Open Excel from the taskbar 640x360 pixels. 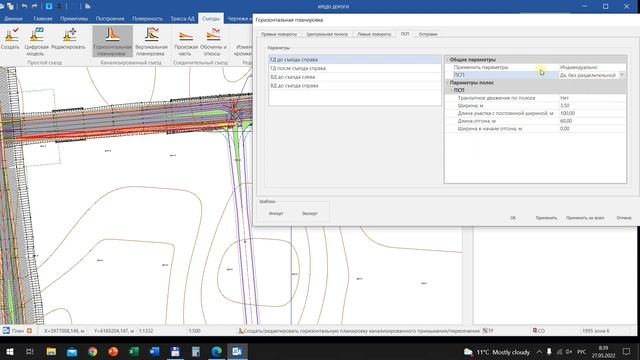[134, 351]
